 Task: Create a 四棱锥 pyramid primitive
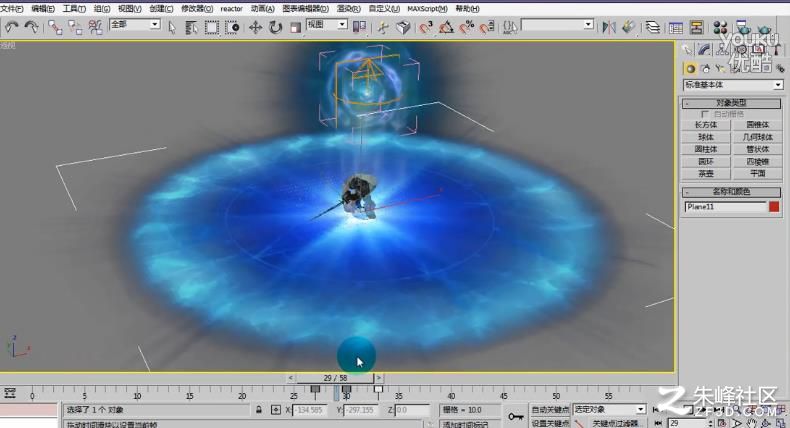(x=757, y=161)
